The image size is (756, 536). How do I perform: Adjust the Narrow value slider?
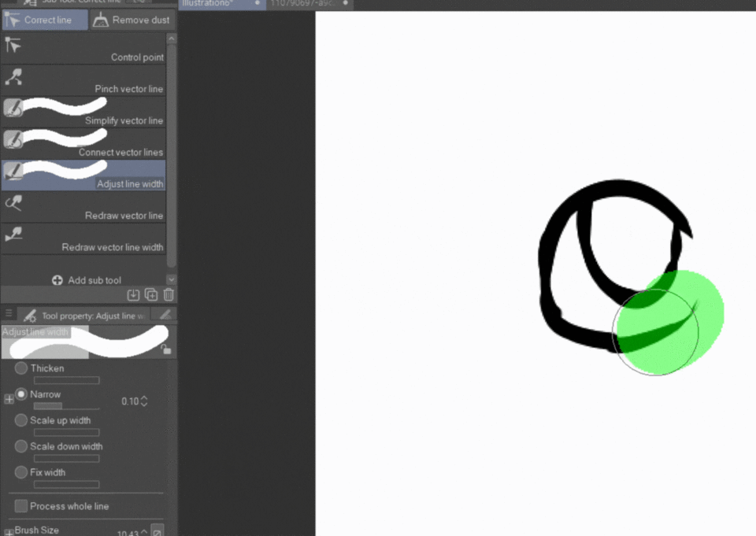[x=66, y=406]
